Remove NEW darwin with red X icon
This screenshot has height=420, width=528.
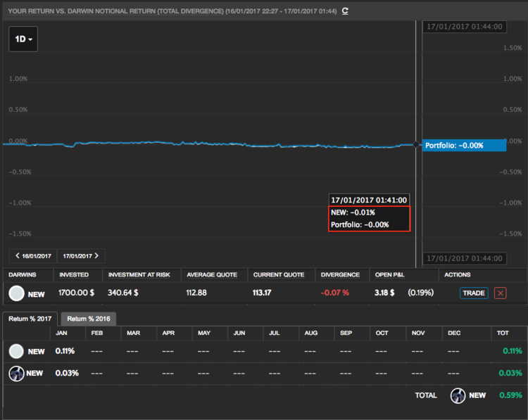tap(500, 293)
